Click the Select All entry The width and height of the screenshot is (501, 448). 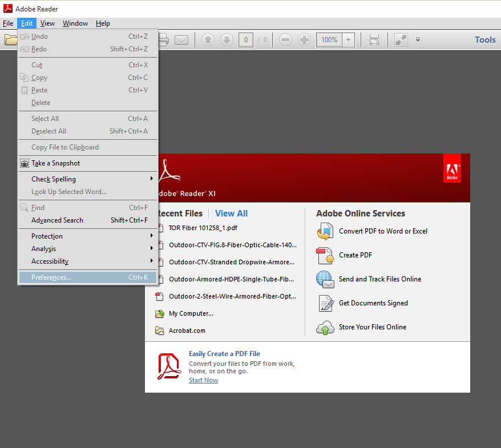pos(88,119)
